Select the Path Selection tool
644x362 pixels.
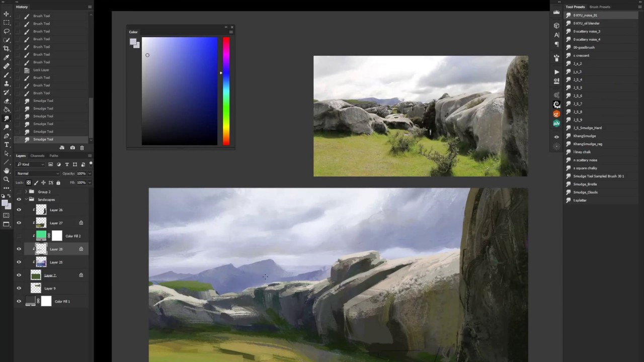(x=7, y=153)
